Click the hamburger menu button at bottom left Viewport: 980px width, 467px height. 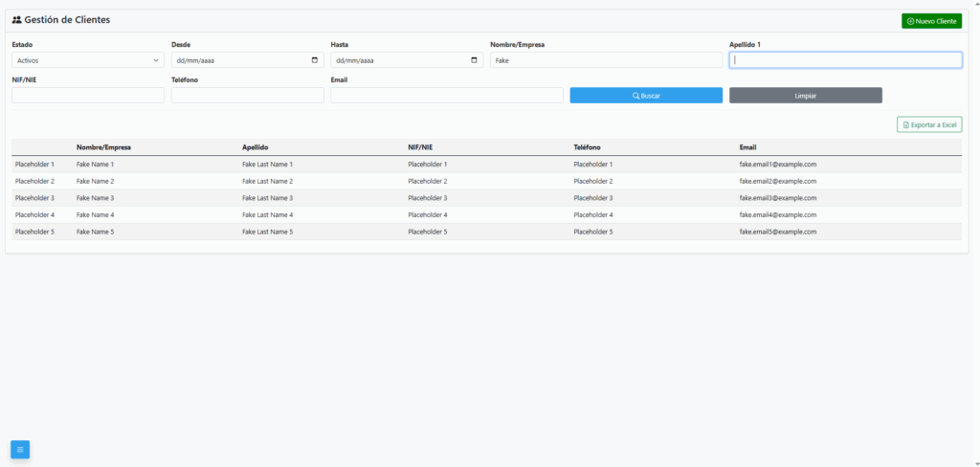[x=20, y=449]
